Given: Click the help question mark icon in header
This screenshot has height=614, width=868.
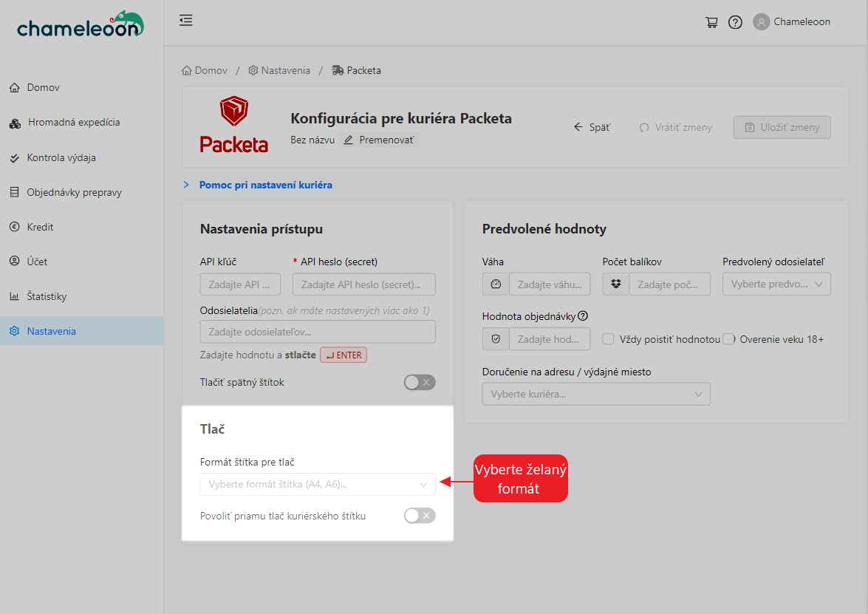Looking at the screenshot, I should click(735, 22).
